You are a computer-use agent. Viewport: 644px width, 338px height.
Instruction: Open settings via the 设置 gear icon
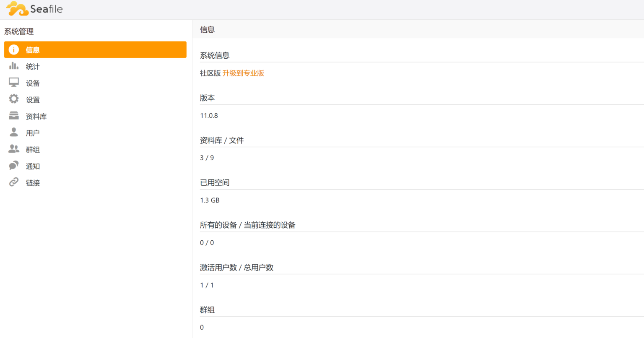(13, 99)
